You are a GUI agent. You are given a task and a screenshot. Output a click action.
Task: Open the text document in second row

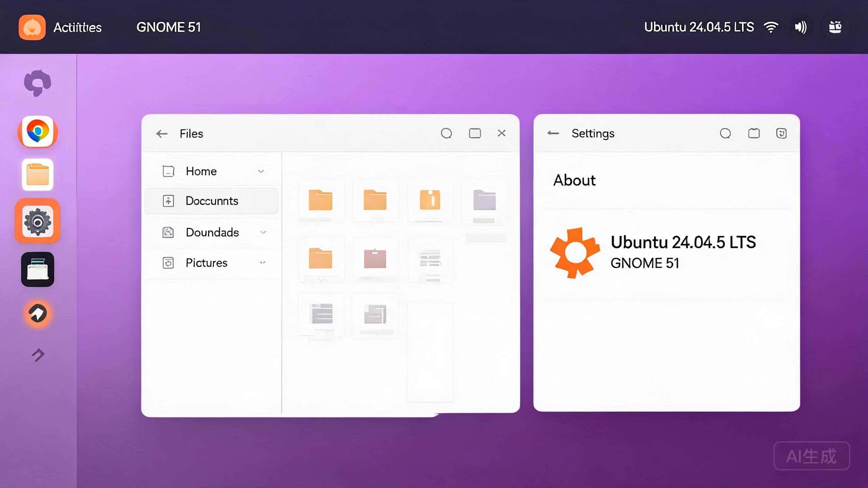tap(430, 259)
